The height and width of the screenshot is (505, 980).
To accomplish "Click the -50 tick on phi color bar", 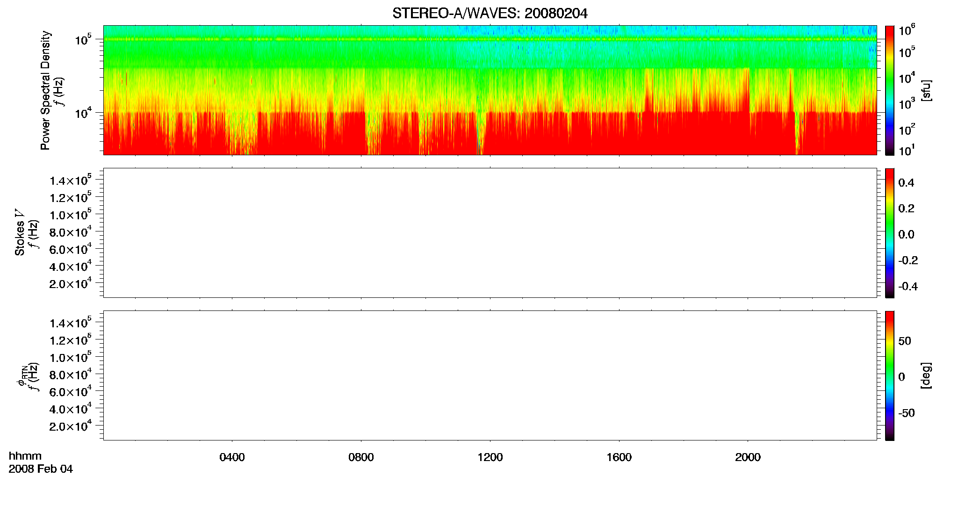I will point(907,413).
